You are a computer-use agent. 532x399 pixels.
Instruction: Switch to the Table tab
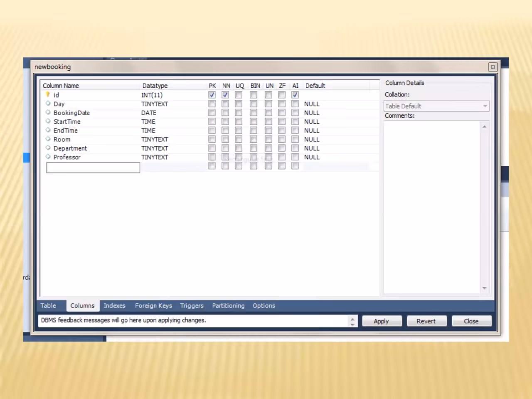(48, 305)
